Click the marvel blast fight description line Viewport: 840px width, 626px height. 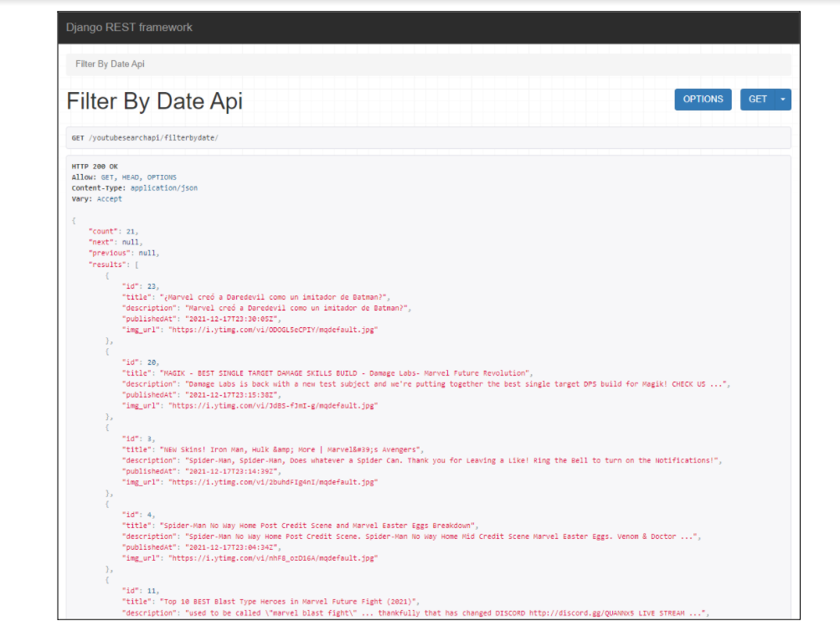(415, 613)
